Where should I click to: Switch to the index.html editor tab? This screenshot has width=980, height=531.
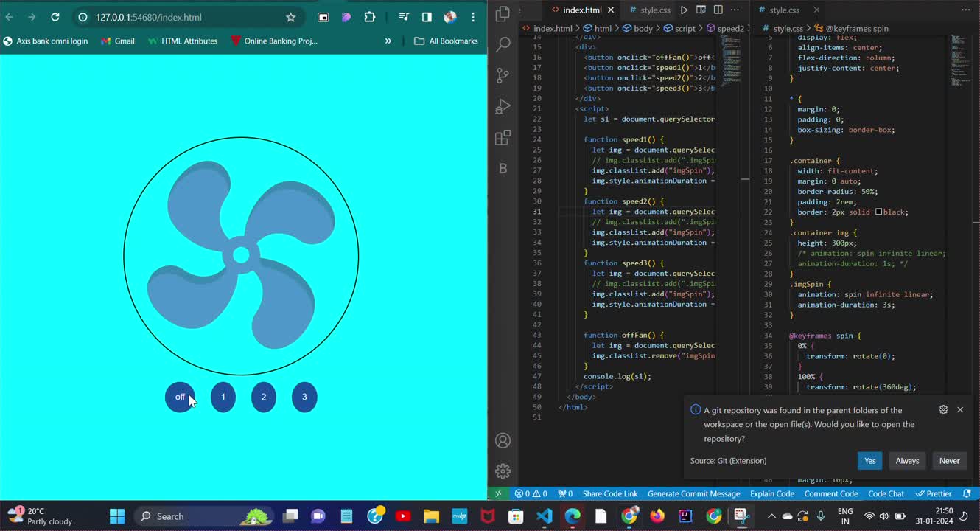pos(582,10)
